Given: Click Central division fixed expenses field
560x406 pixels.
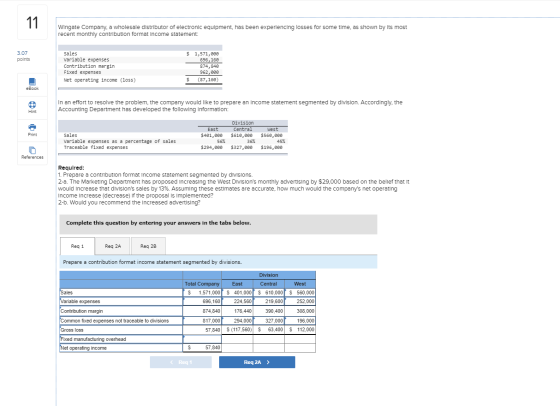Looking at the screenshot, I should [269, 321].
